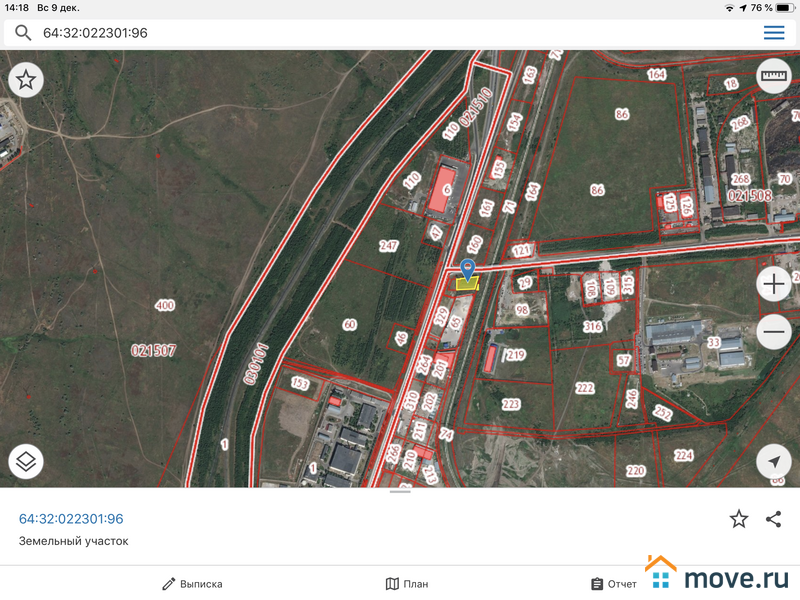Tap the search magnifier icon
Viewport: 800px width, 600px height.
point(22,33)
